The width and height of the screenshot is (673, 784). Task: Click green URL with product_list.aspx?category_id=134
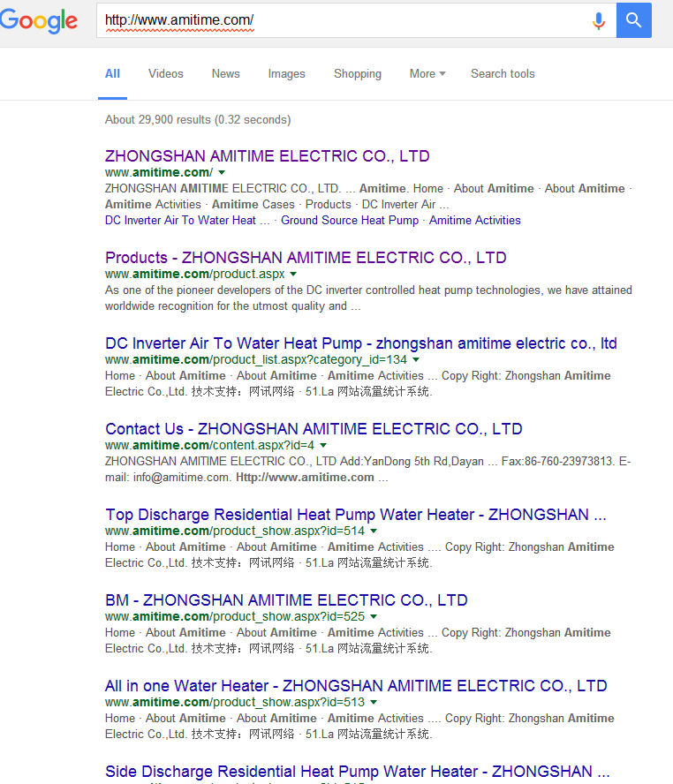(255, 359)
